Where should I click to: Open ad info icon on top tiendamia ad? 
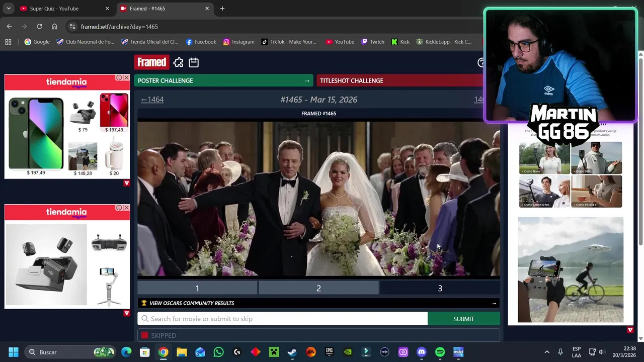click(x=119, y=78)
